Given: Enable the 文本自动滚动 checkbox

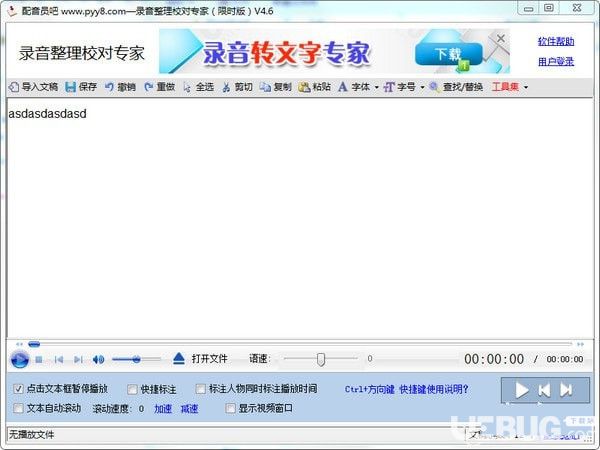Looking at the screenshot, I should tap(18, 409).
